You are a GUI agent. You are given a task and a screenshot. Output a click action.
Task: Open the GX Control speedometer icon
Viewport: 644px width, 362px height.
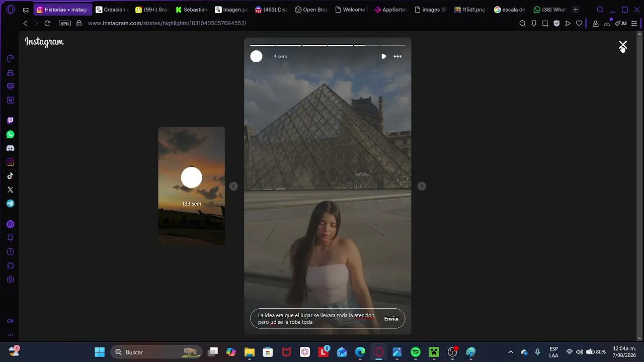[x=10, y=59]
